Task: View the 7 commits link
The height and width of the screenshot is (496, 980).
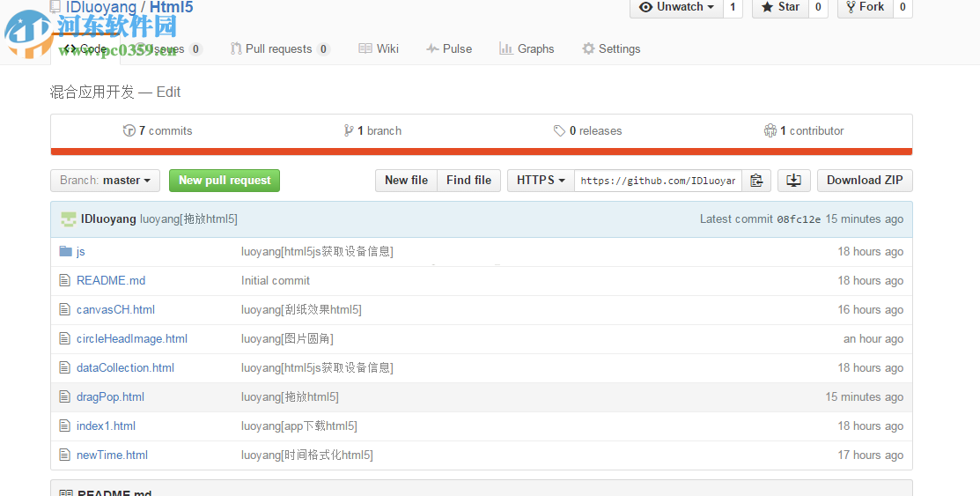Action: [158, 130]
